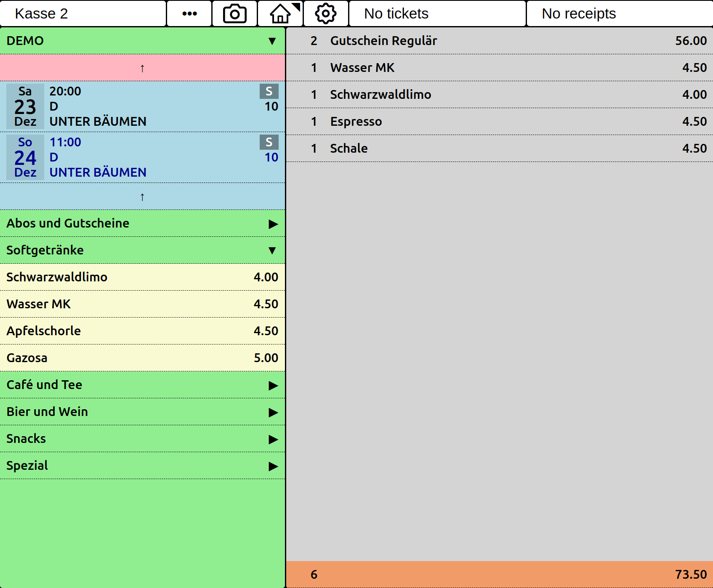Select Gutschein Regulär line in receipt

(x=499, y=41)
